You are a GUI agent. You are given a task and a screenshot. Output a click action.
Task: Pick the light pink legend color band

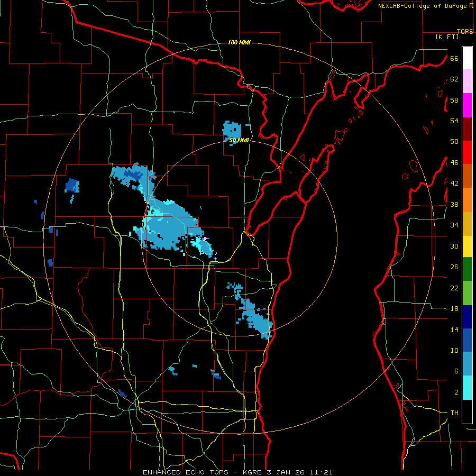coord(467,81)
